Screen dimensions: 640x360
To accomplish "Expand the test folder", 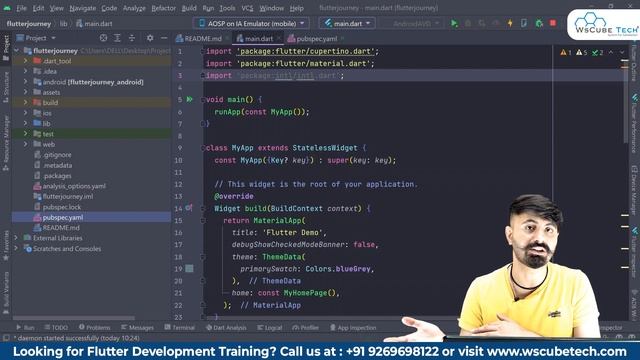I will (x=25, y=133).
